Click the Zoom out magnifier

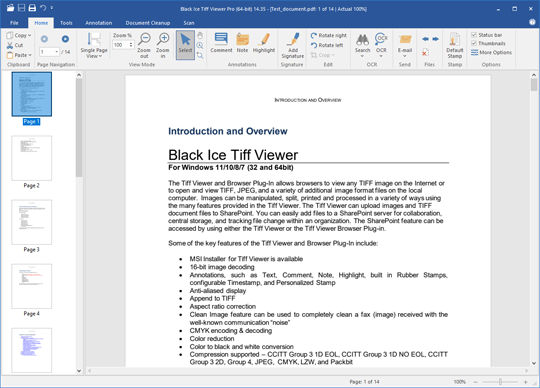click(x=144, y=45)
